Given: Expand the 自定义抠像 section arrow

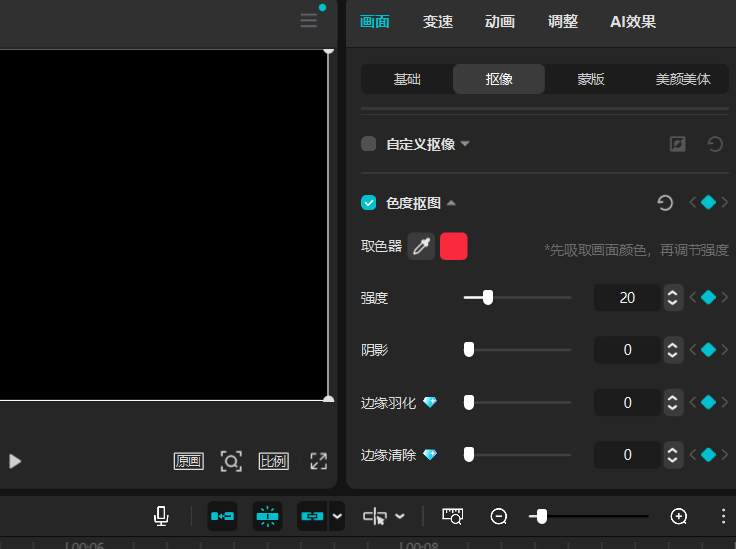Looking at the screenshot, I should coord(465,144).
